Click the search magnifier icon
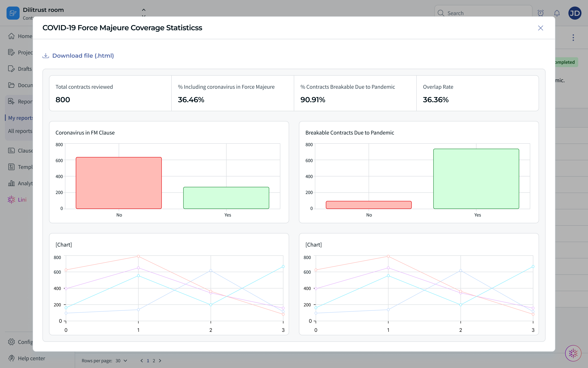 click(441, 13)
